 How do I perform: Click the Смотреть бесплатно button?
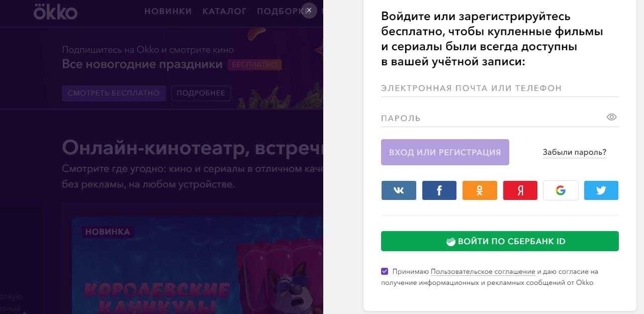click(114, 93)
